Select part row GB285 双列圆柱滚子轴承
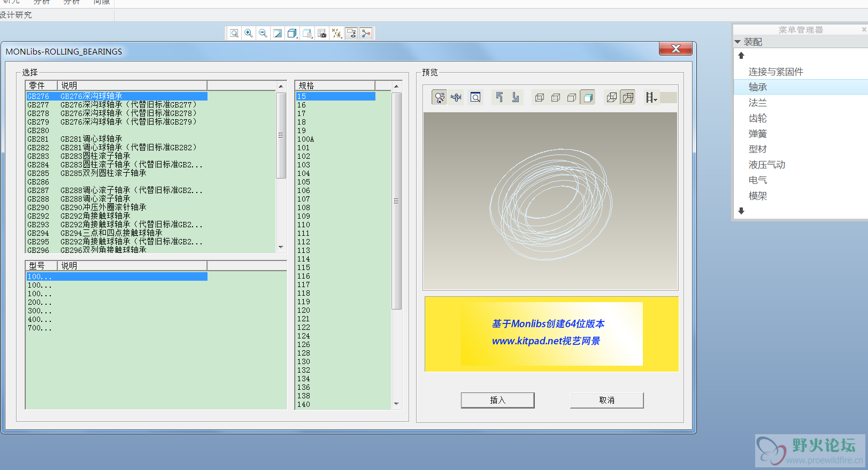This screenshot has width=868, height=470. tap(117, 173)
